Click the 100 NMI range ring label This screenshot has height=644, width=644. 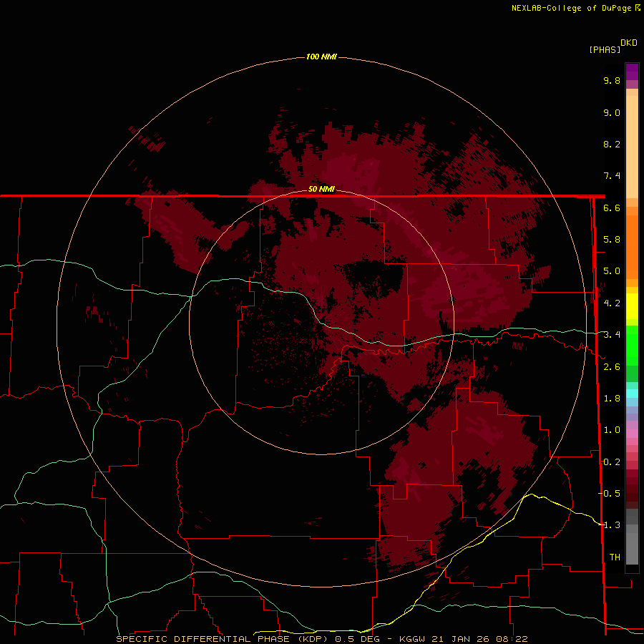pos(321,57)
